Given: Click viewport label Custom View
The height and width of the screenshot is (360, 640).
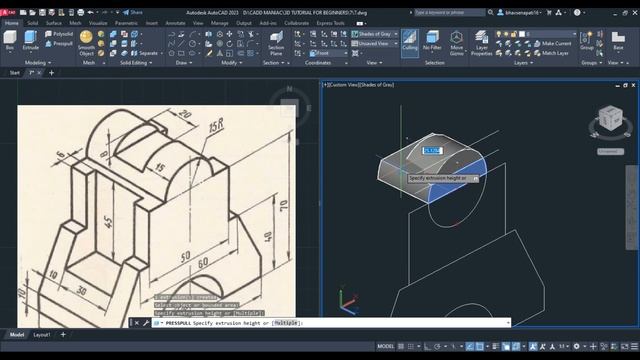Looking at the screenshot, I should tap(344, 85).
